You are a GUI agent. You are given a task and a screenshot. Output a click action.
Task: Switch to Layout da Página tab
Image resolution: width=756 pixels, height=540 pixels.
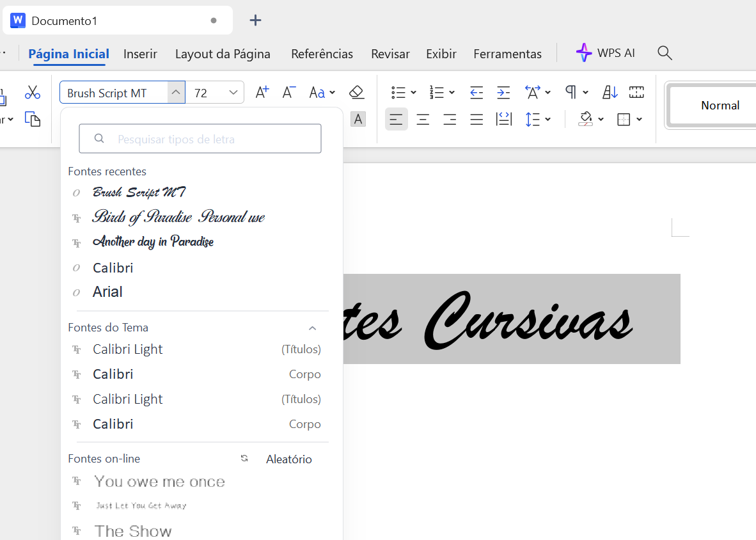coord(223,54)
